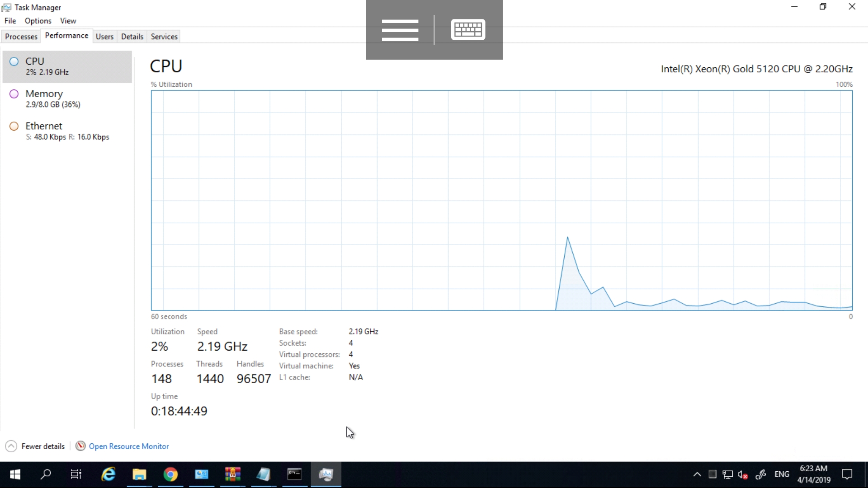
Task: Switch to the Services tab
Action: click(164, 37)
